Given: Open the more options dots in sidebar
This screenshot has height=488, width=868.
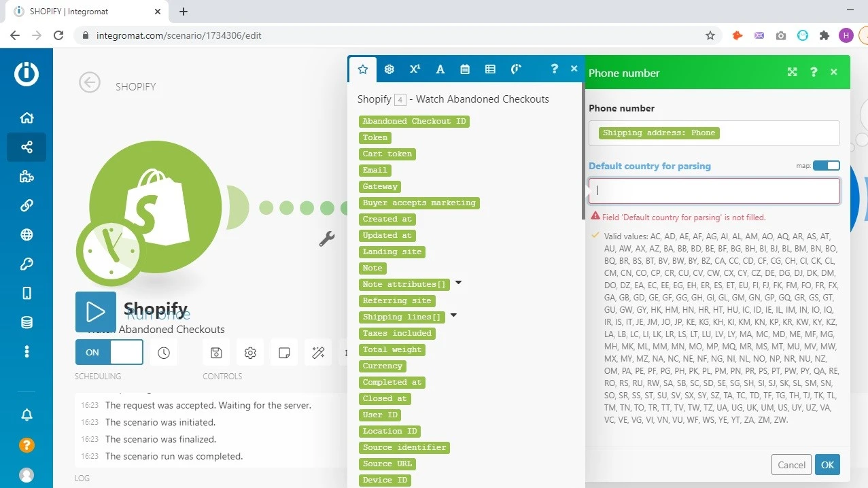Looking at the screenshot, I should 27,351.
